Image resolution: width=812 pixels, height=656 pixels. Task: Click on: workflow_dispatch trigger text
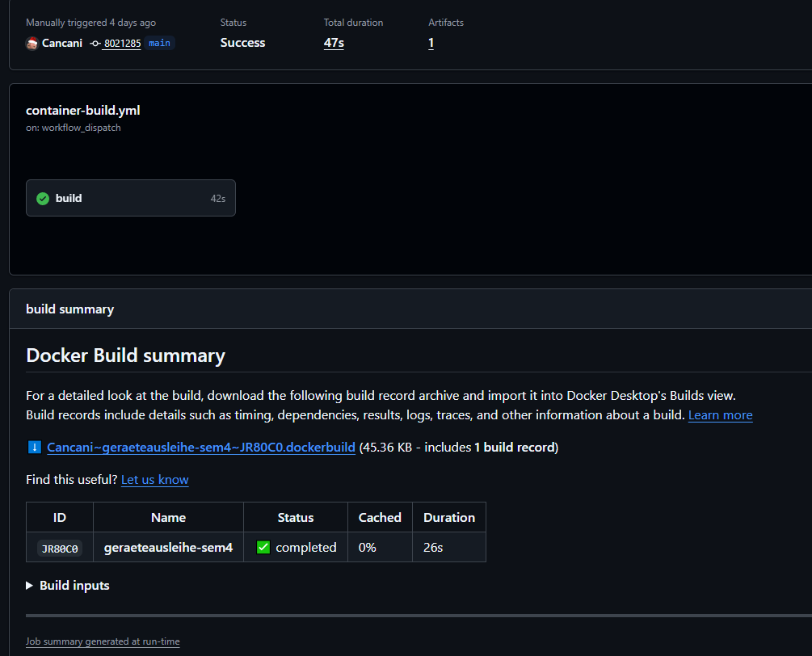(x=74, y=128)
